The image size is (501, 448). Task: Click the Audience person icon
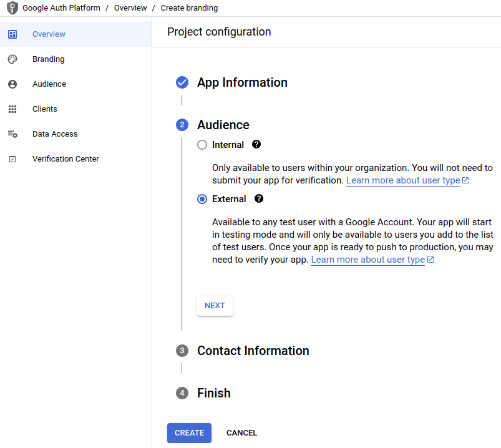[12, 84]
